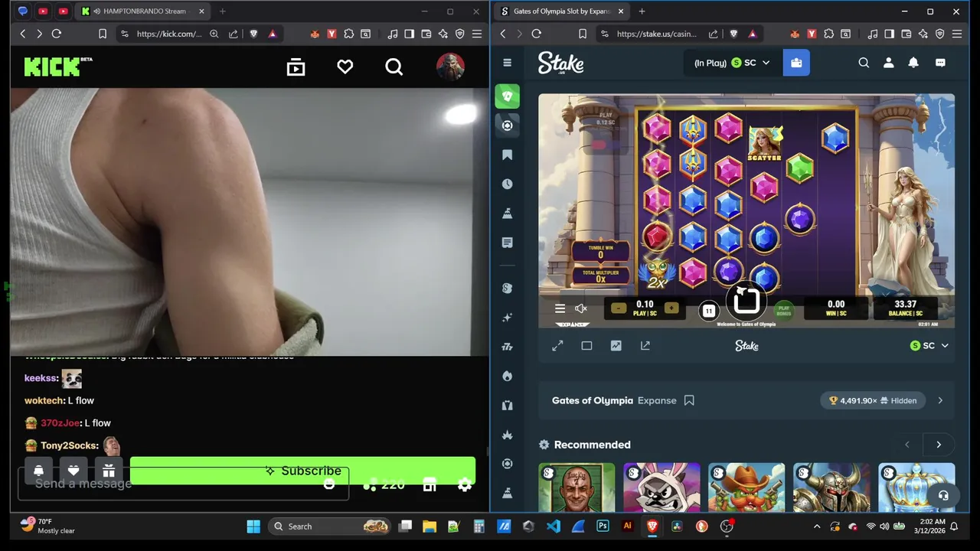Open slots 777 icon in Stake sidebar
This screenshot has height=551, width=980.
click(x=507, y=347)
